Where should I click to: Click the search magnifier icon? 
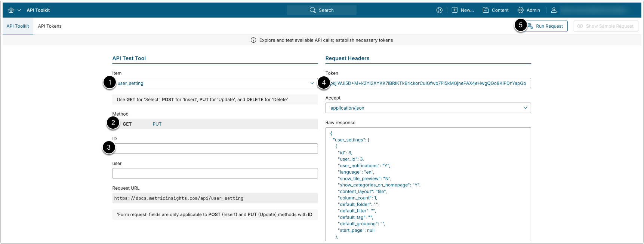(x=312, y=10)
